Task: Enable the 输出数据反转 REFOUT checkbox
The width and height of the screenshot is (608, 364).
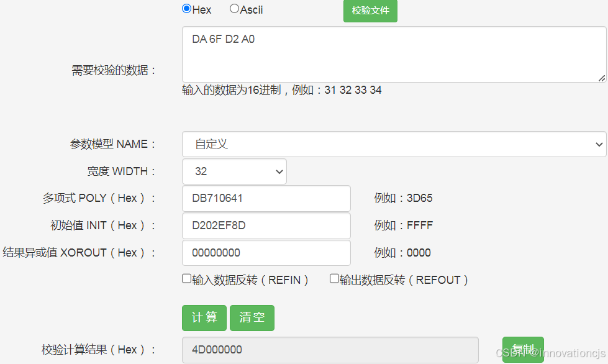Action: 334,279
